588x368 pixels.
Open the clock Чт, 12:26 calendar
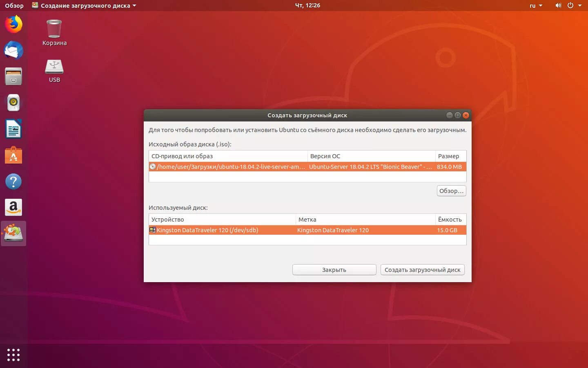point(307,5)
